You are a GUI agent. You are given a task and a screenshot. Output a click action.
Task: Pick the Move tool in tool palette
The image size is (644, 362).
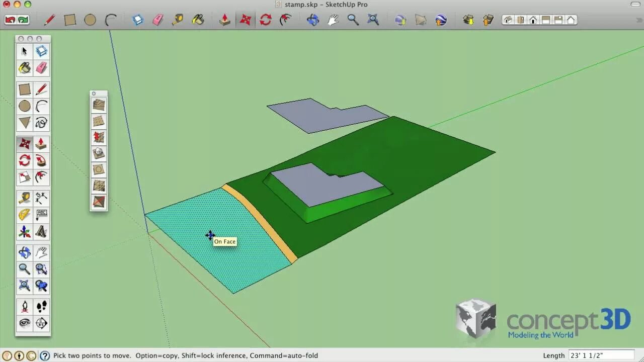[24, 144]
